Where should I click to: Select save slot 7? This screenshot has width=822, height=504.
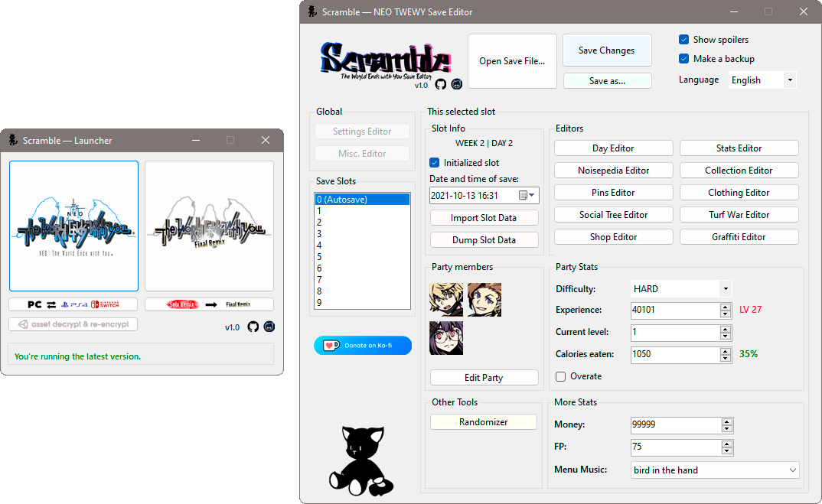pos(362,280)
